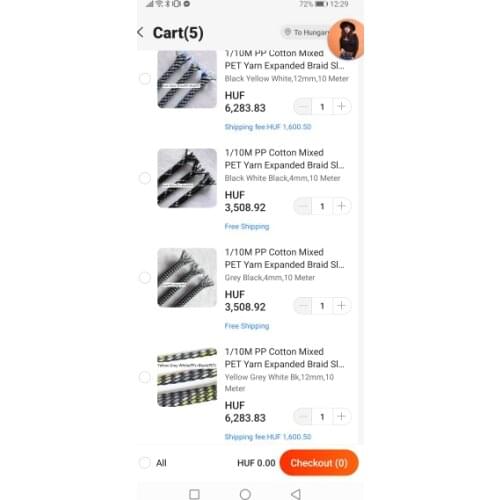
Task: Tap the orange Checkout (0) button
Action: click(319, 463)
